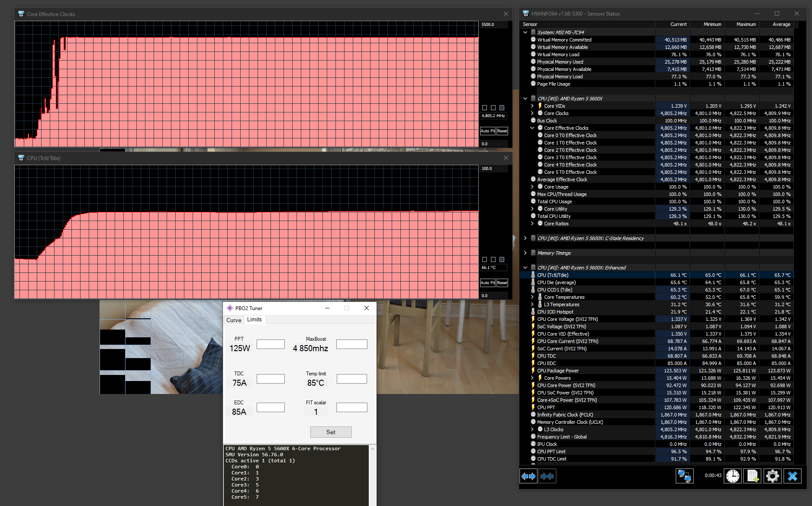Image resolution: width=812 pixels, height=506 pixels.
Task: Click the FIT scalar input field
Action: (x=352, y=407)
